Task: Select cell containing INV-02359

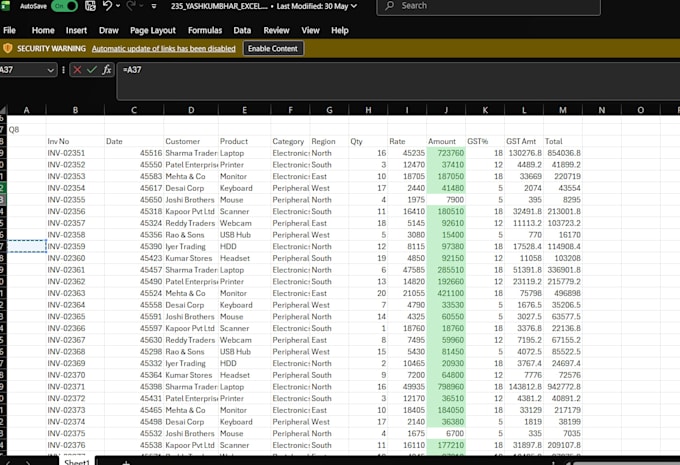Action: [75, 246]
